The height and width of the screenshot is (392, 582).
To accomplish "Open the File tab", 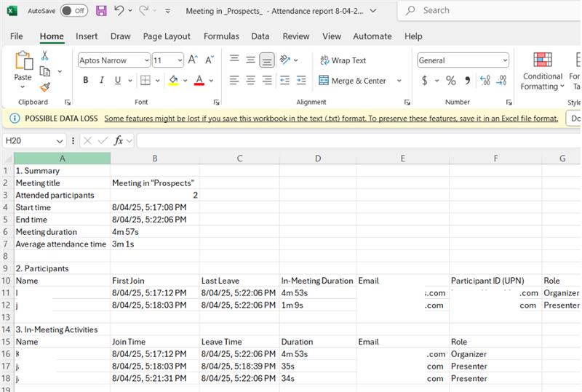I will tap(16, 36).
